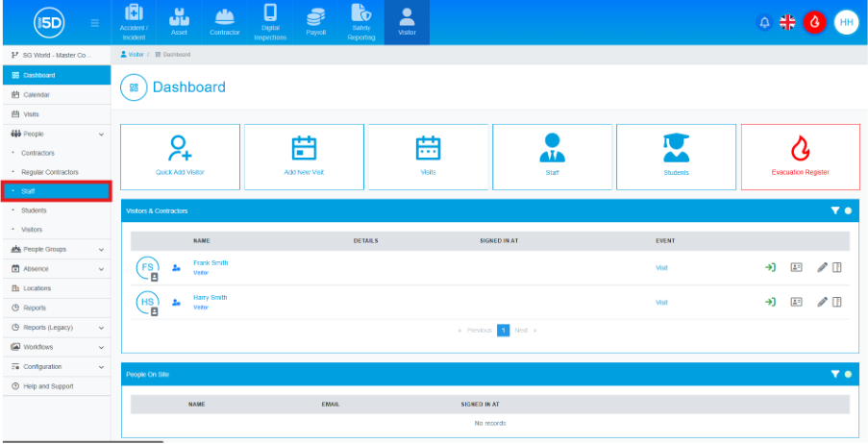The width and height of the screenshot is (868, 444).
Task: Open Harry Smith's ID badge icon
Action: (x=796, y=302)
